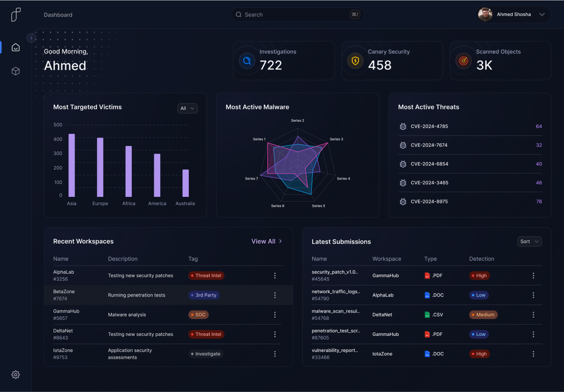Image resolution: width=564 pixels, height=392 pixels.
Task: Click the PDF file icon for security_patch_v1.0
Action: [x=427, y=275]
